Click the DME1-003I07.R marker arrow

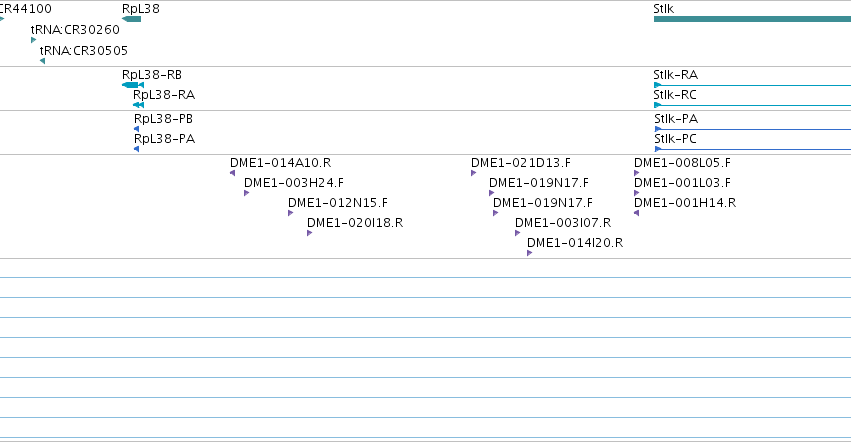(517, 233)
